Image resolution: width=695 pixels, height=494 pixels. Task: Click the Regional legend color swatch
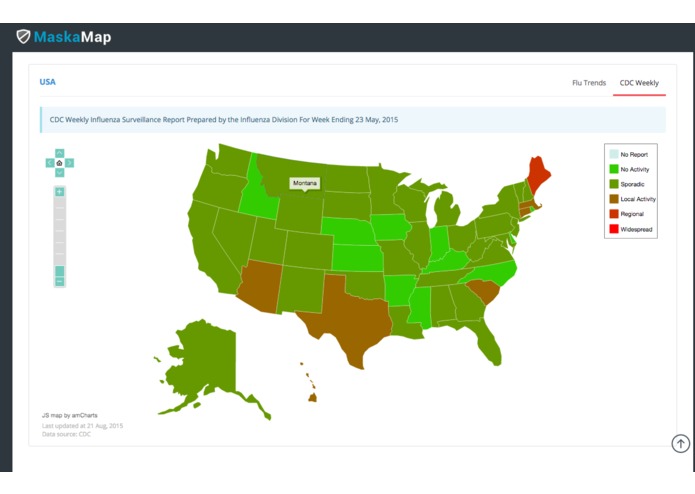[x=614, y=214]
